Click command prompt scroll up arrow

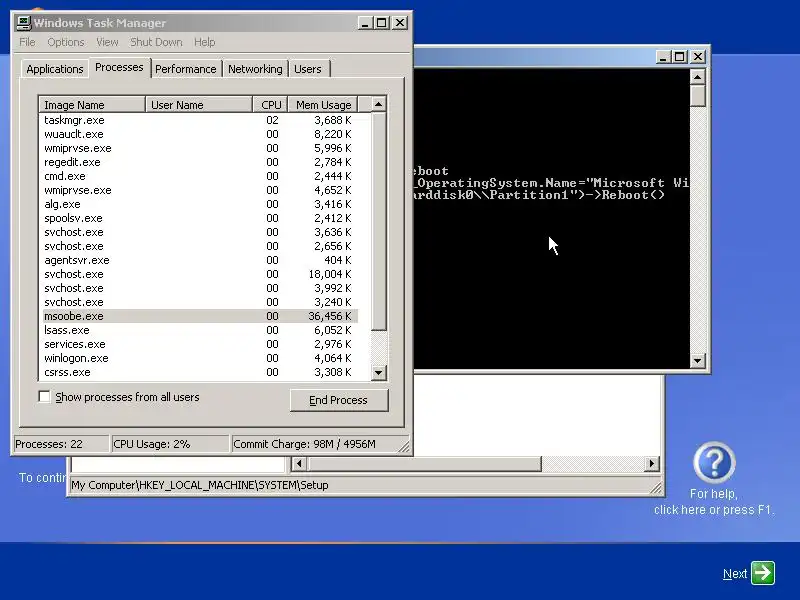tap(697, 77)
